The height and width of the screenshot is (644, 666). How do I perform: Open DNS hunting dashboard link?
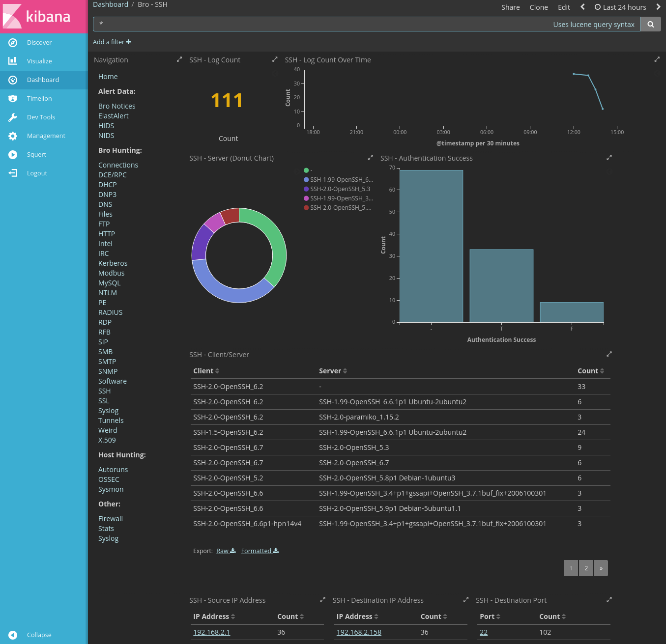click(105, 204)
